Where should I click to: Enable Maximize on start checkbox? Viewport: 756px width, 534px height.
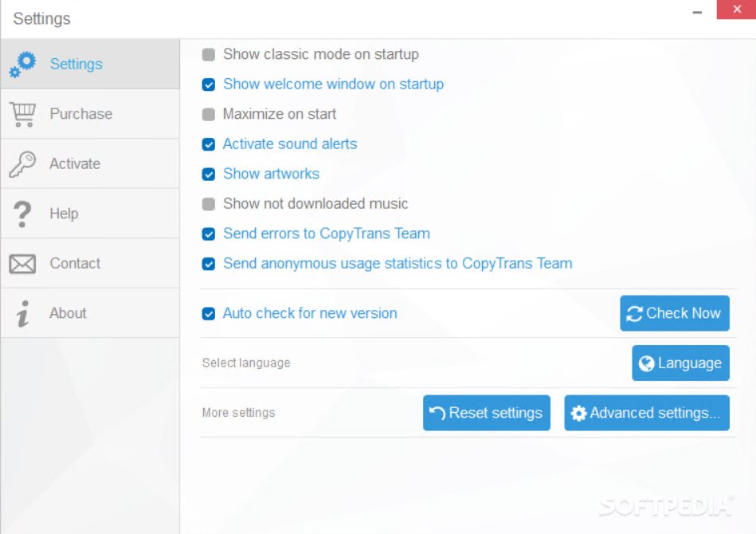click(208, 114)
